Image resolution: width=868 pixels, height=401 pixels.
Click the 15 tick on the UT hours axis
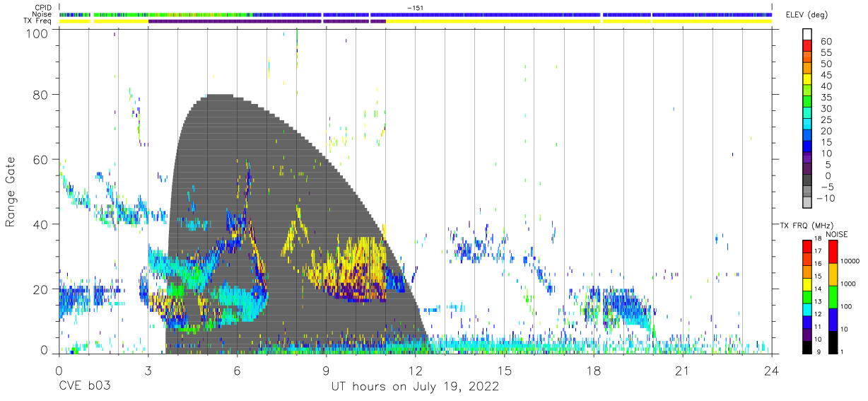(x=504, y=371)
